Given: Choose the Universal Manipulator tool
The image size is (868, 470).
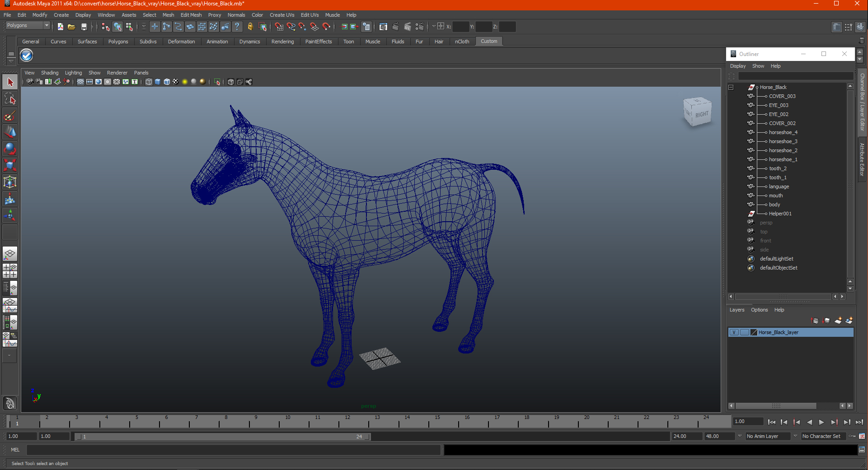Looking at the screenshot, I should [10, 182].
